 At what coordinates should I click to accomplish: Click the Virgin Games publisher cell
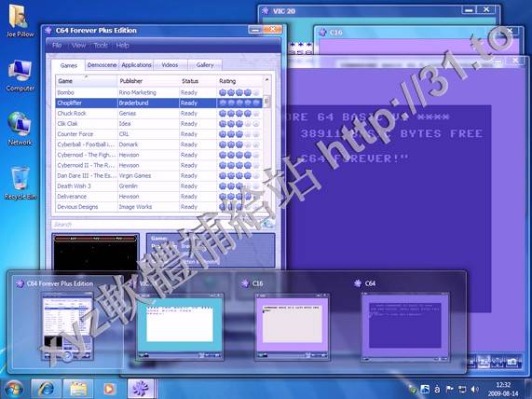tap(148, 175)
